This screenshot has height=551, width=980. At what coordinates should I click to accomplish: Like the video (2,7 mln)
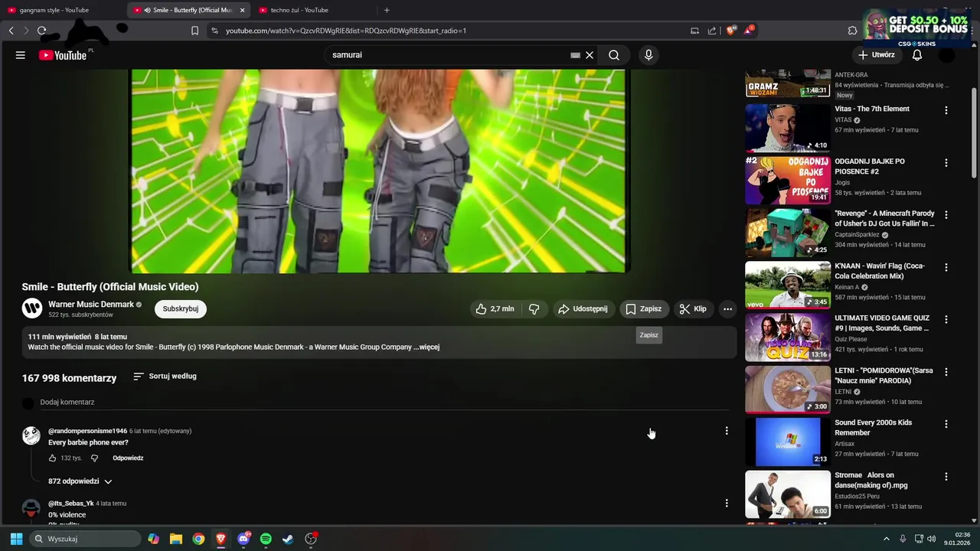[495, 309]
